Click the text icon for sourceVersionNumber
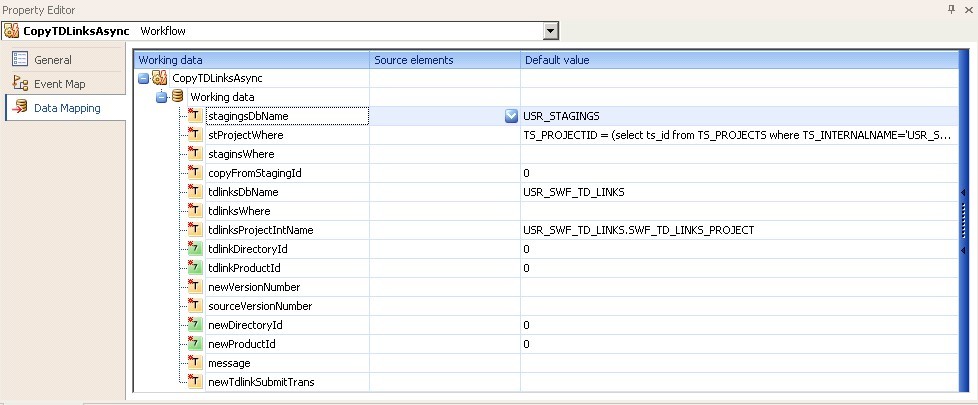978x405 pixels. coord(195,306)
